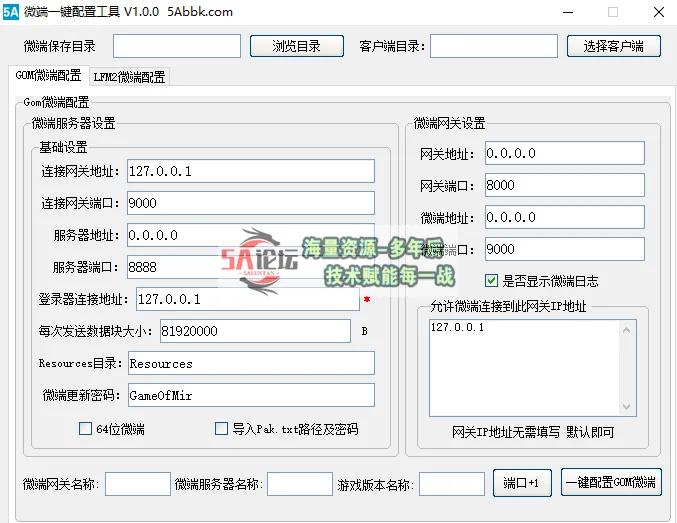This screenshot has width=677, height=523.
Task: Focus the 登录器连接地址 field
Action: 248,299
